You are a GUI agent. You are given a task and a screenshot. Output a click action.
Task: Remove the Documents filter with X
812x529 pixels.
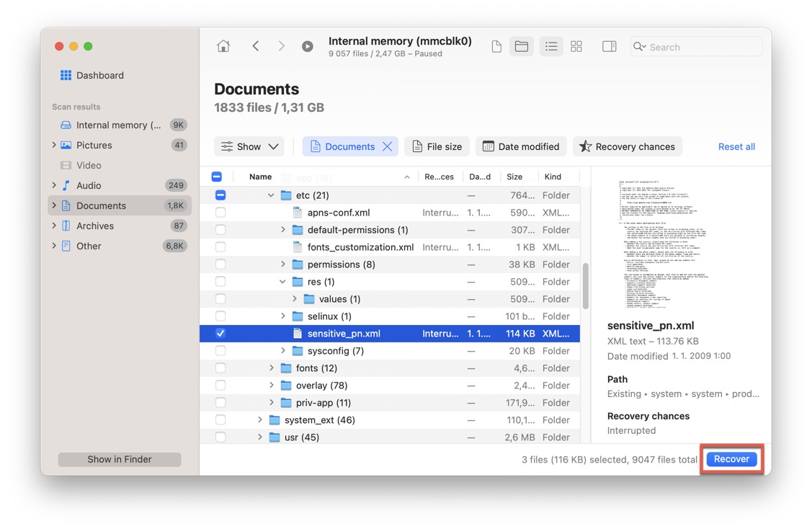(x=388, y=146)
